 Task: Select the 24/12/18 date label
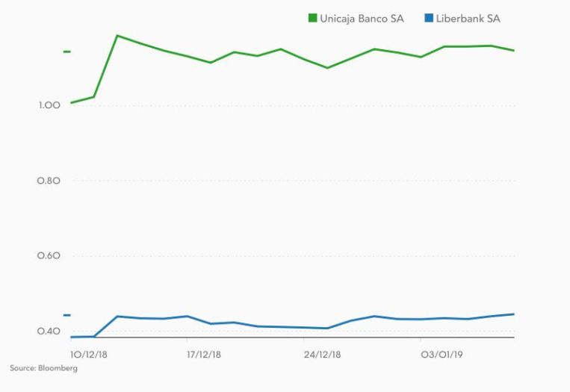(x=323, y=352)
